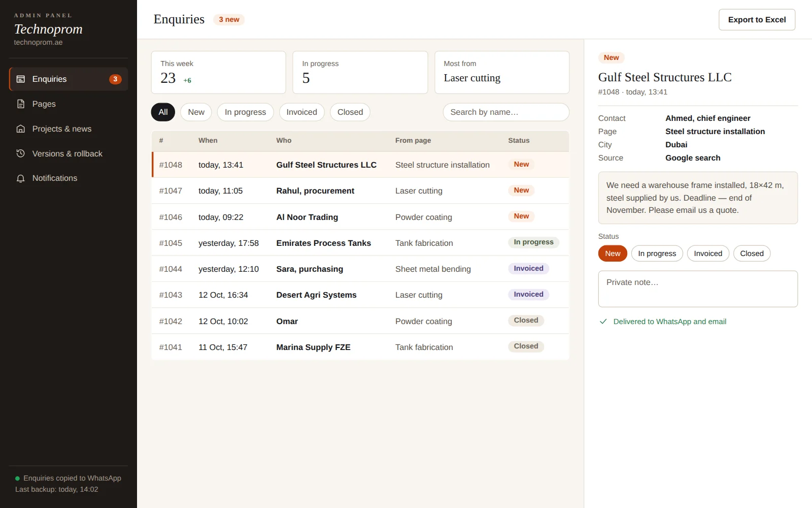
Task: Set detail status to Invoiced
Action: [x=708, y=253]
